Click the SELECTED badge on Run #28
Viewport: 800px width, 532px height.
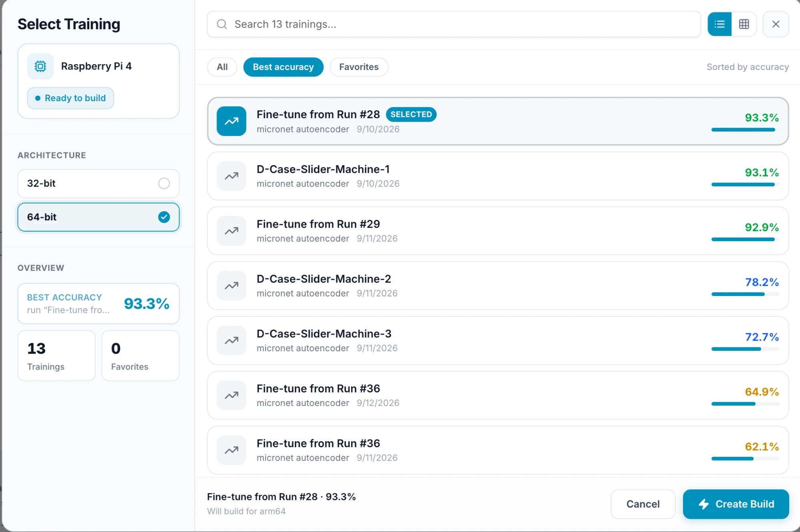pyautogui.click(x=411, y=114)
